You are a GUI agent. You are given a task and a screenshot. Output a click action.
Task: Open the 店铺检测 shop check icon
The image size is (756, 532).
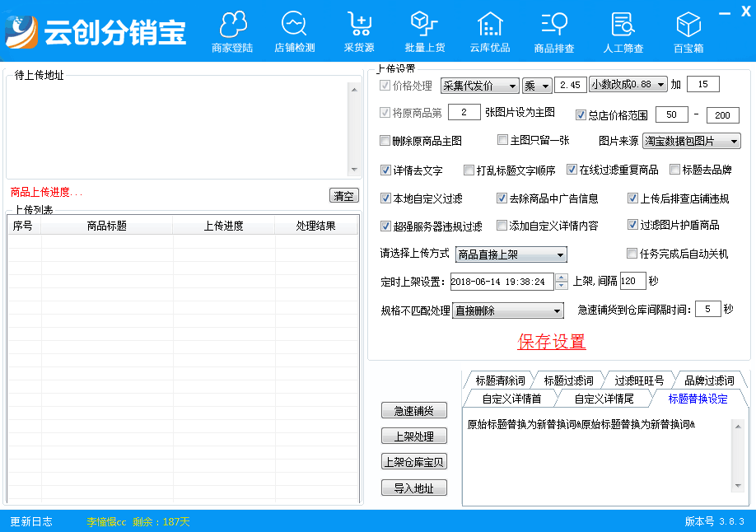294,31
